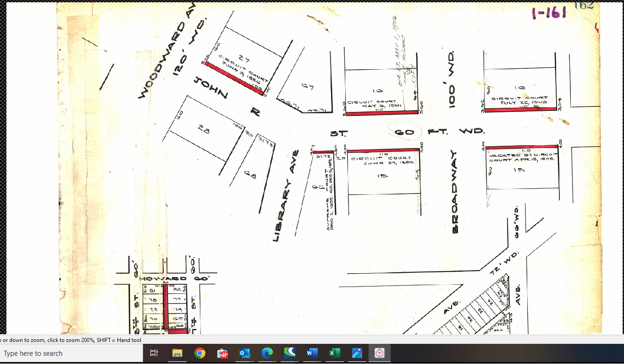Click the active 3D box viewer icon

(x=380, y=353)
